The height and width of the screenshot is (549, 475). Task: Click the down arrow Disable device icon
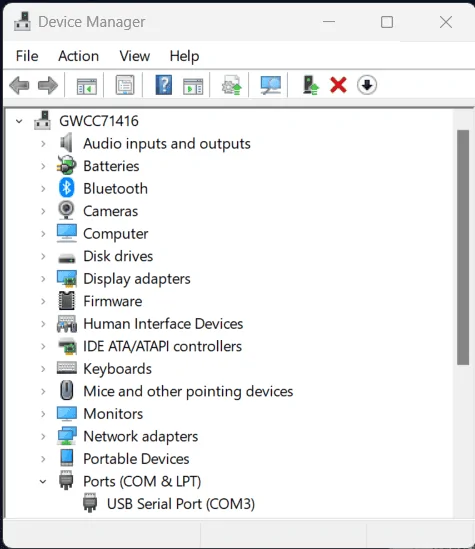[367, 85]
